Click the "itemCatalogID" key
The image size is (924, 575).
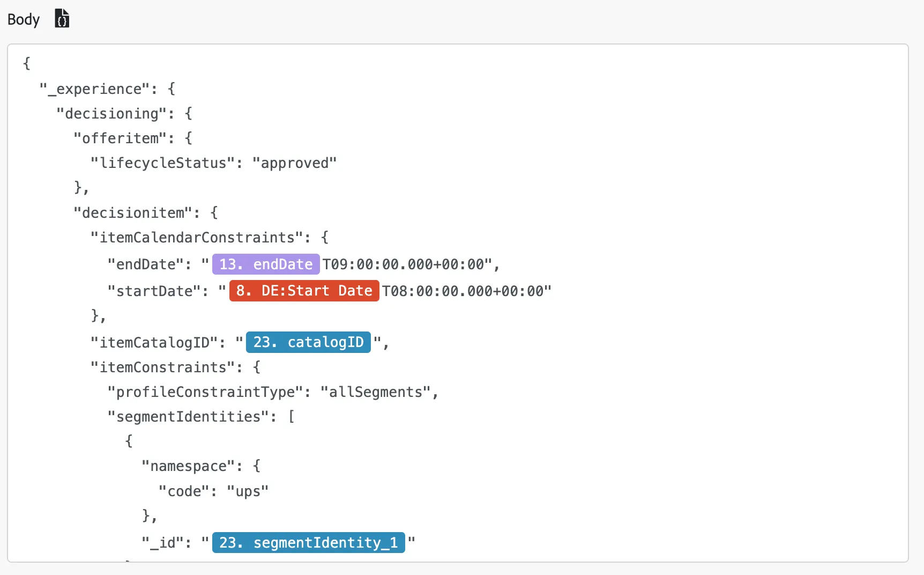pos(155,343)
